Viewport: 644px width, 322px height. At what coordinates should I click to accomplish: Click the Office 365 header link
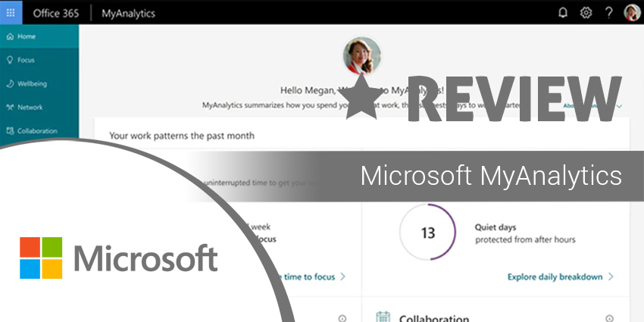click(x=56, y=13)
